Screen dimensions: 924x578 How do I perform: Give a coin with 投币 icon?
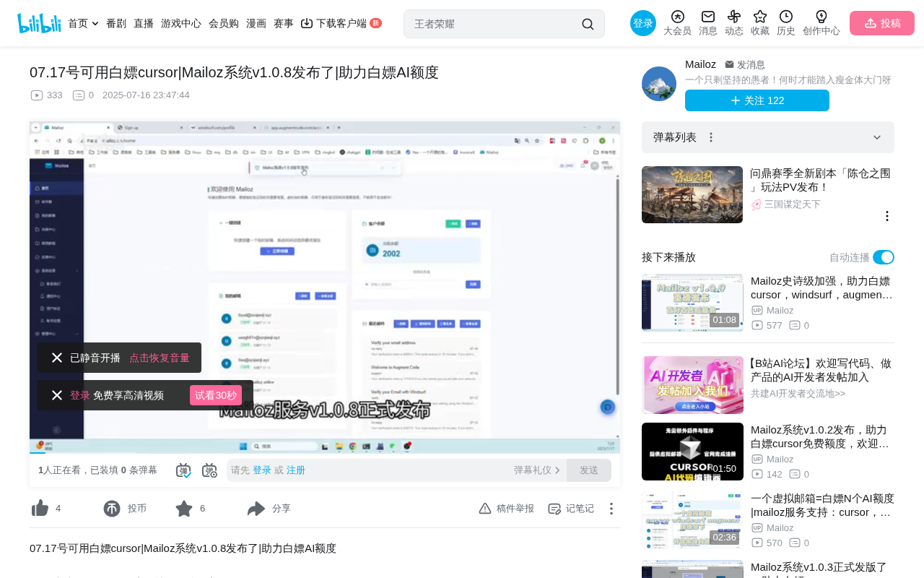click(112, 509)
